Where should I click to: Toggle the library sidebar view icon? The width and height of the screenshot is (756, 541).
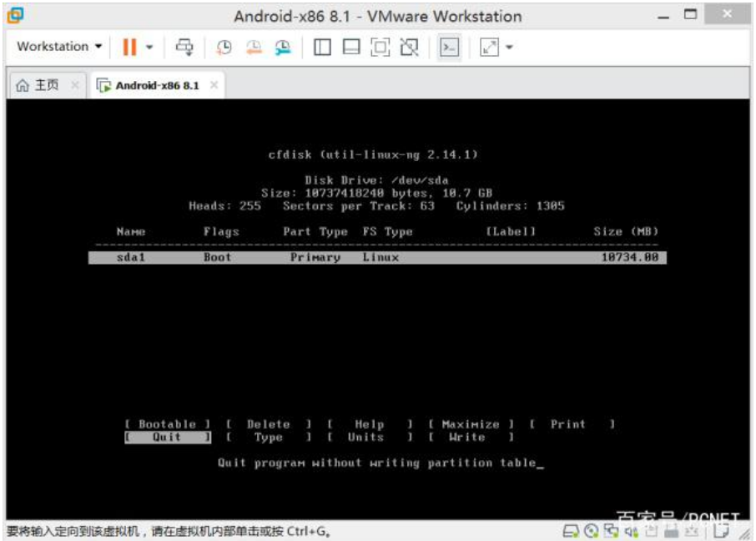(x=322, y=47)
